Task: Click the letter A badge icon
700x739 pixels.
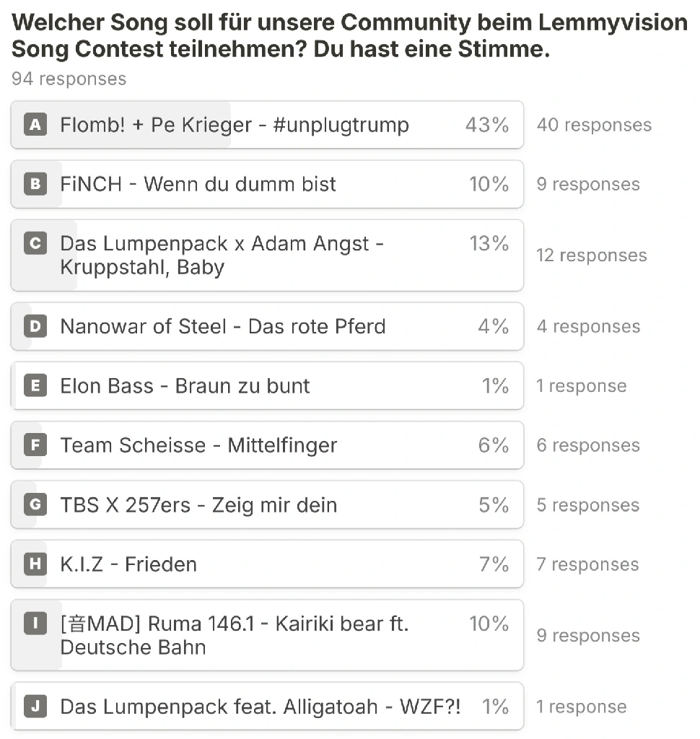Action: 35,124
